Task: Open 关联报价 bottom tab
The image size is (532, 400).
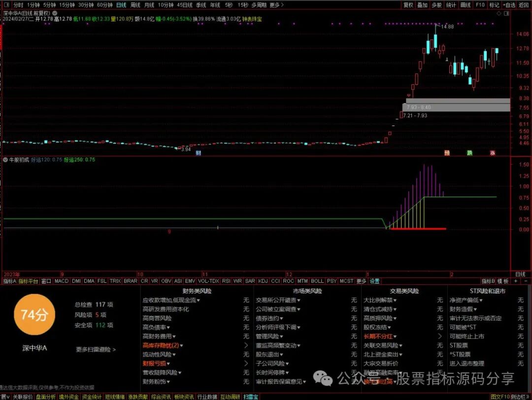Action: [x=23, y=397]
